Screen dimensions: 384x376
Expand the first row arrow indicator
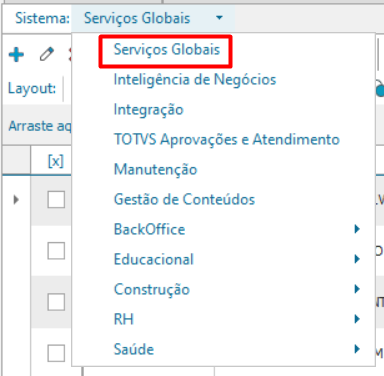pos(16,200)
